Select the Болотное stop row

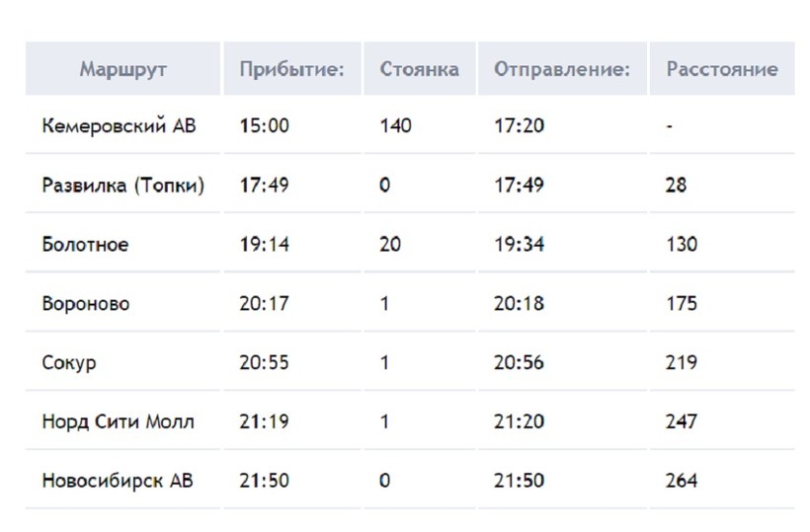pos(85,245)
